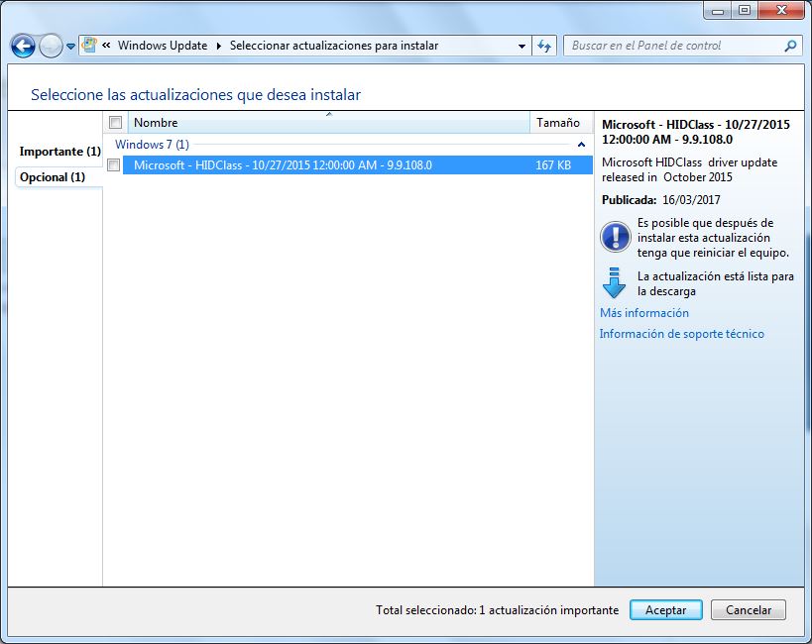The height and width of the screenshot is (644, 812).
Task: Sort updates by Tamaño column
Action: point(562,123)
